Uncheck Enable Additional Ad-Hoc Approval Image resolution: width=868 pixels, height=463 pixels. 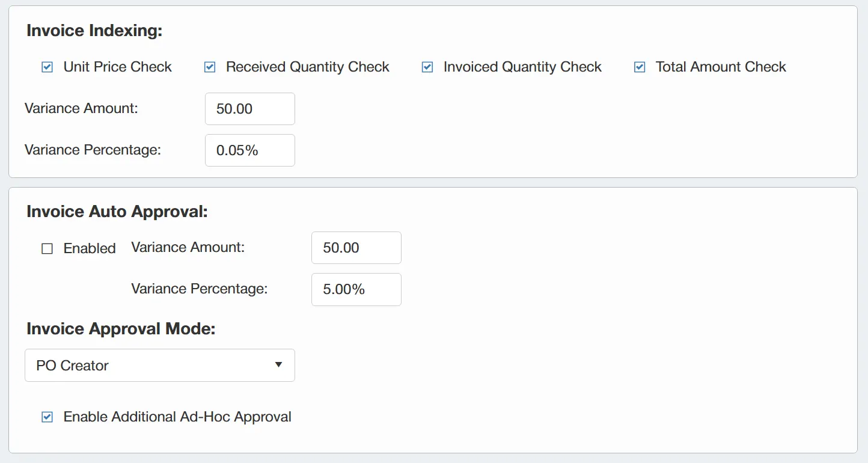[x=47, y=417]
